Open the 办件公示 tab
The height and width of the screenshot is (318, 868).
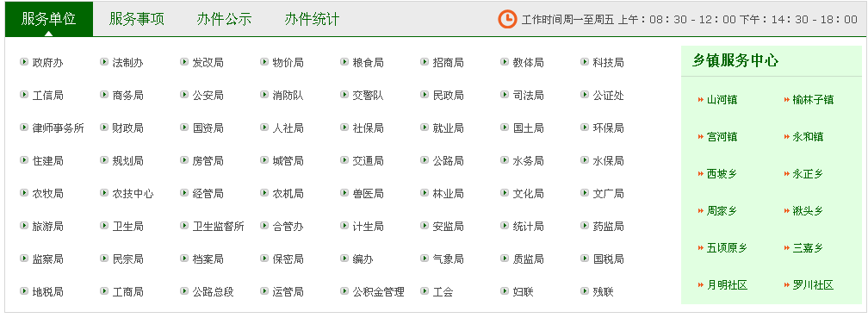coord(224,19)
